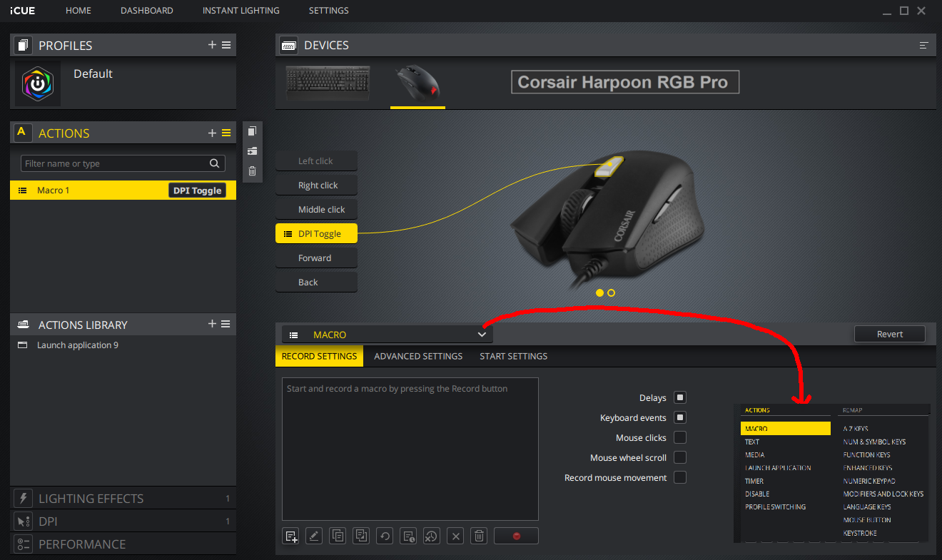Open Instant Lighting in the top bar
This screenshot has width=942, height=560.
241,11
